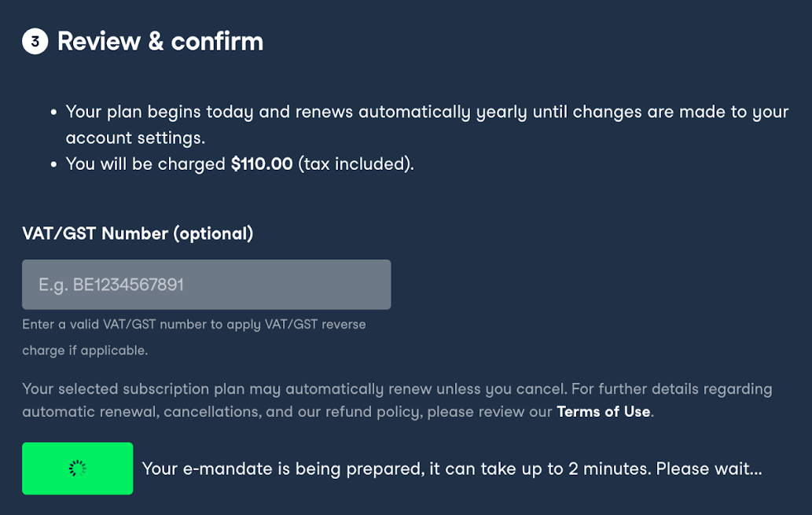Click the plan renews automatically yearly bullet

(x=427, y=112)
